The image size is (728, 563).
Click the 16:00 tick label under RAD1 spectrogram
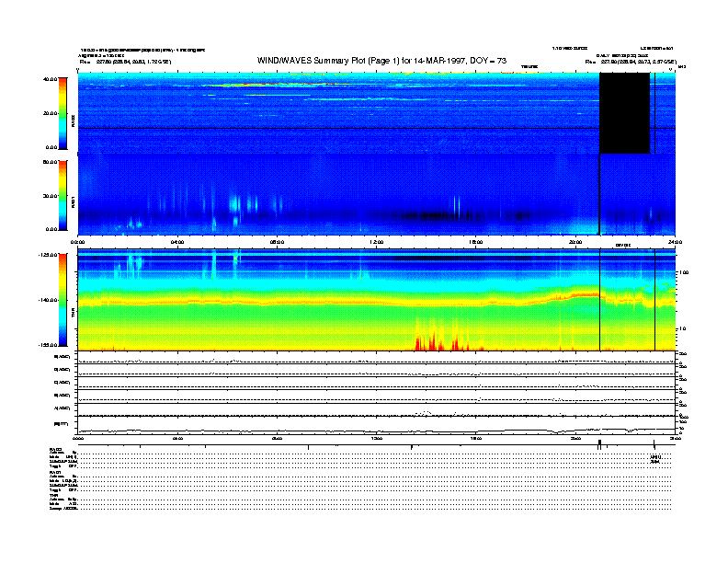point(476,242)
